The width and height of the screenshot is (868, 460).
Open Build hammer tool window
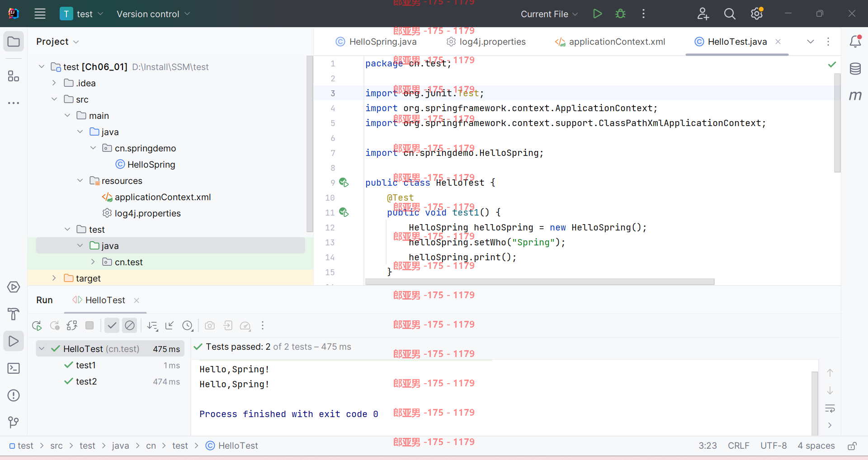click(x=14, y=314)
